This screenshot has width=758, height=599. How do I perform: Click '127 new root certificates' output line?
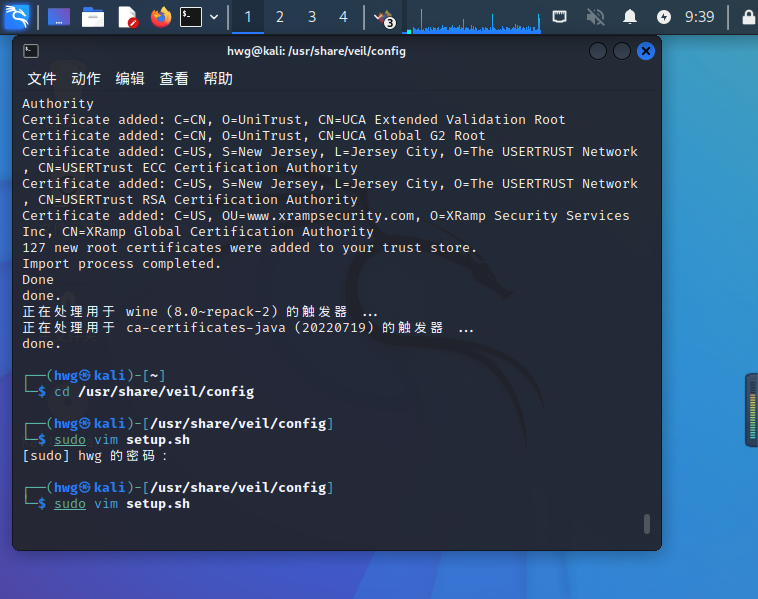[249, 248]
